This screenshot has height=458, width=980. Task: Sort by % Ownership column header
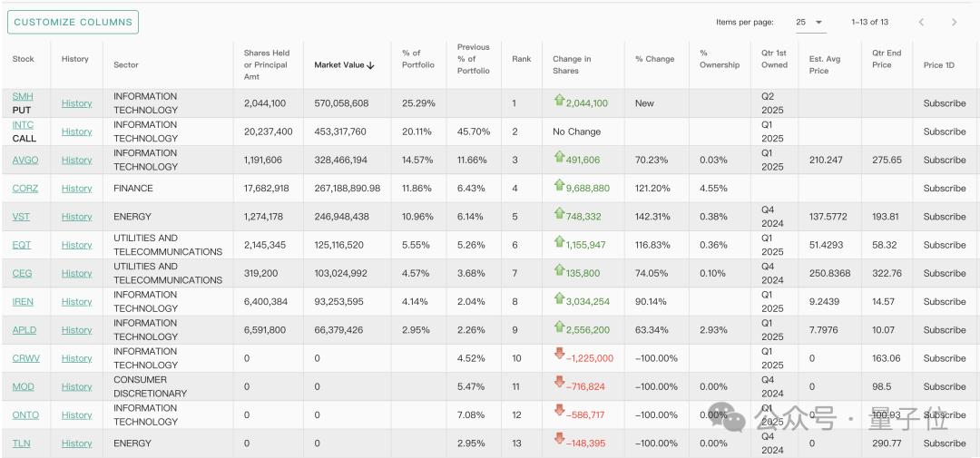click(x=720, y=59)
